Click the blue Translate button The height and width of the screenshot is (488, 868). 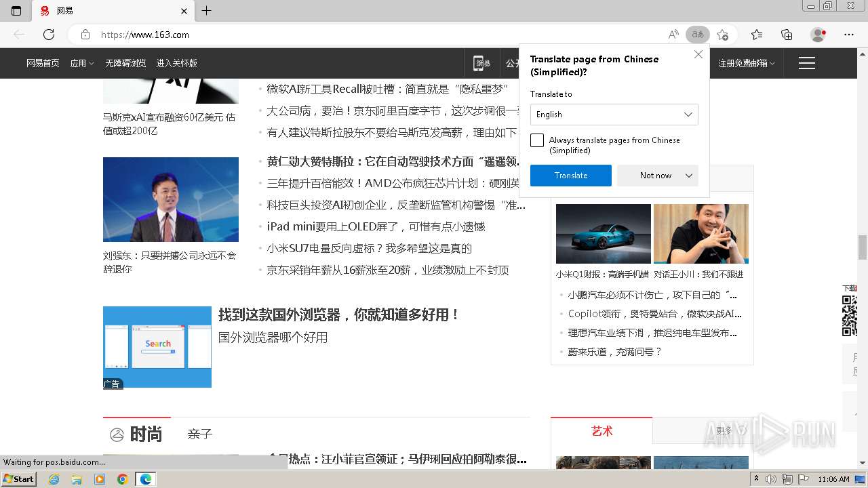click(571, 176)
